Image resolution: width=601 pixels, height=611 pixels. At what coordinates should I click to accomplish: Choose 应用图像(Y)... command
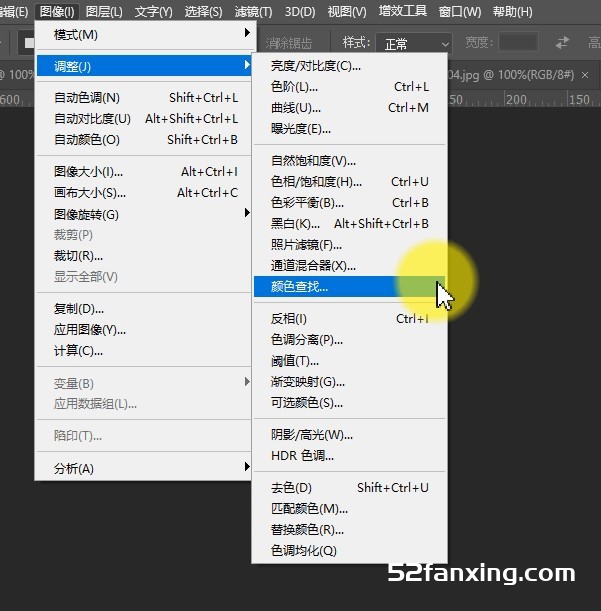(144, 330)
